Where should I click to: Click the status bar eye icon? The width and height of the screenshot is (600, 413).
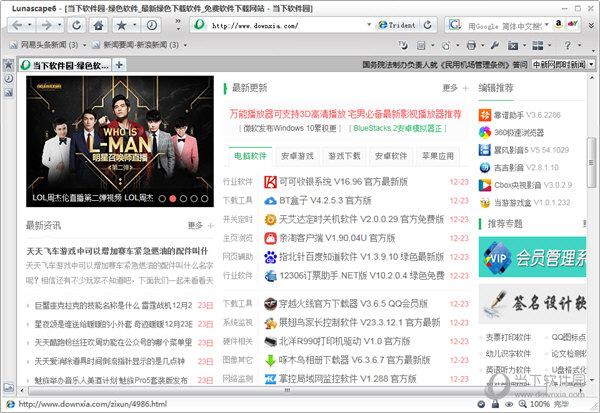(x=509, y=404)
